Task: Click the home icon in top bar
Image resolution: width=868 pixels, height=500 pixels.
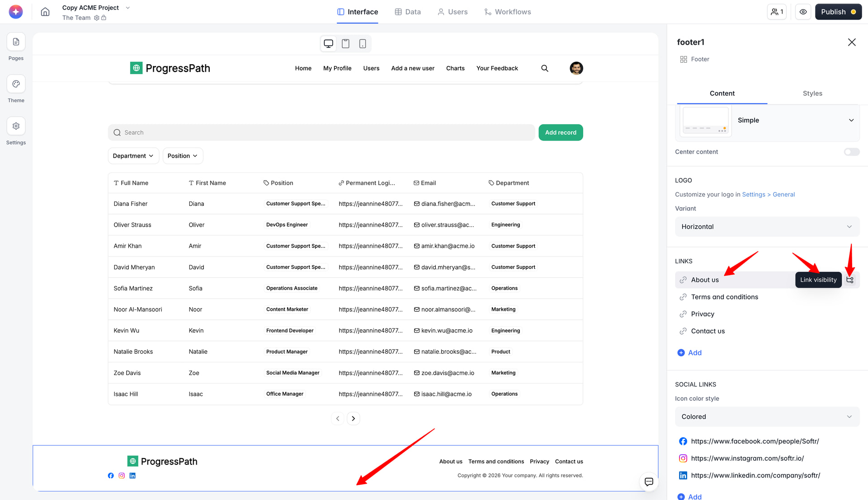Action: coord(45,12)
